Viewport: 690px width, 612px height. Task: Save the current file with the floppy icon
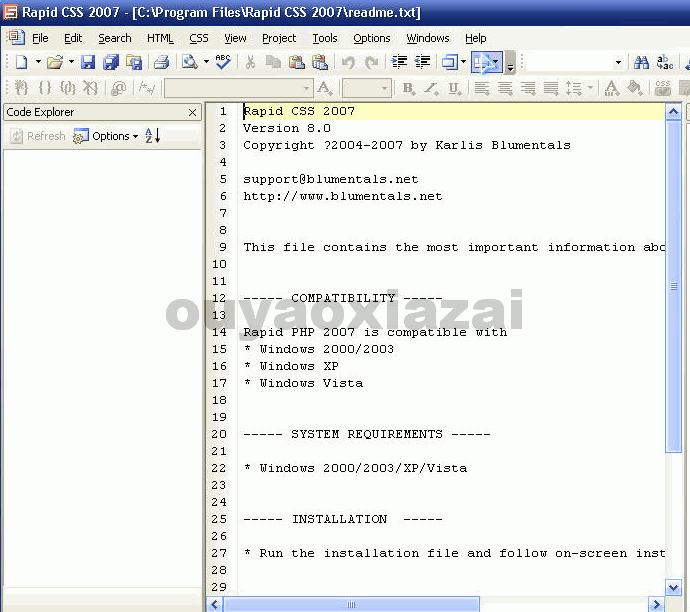(x=88, y=62)
